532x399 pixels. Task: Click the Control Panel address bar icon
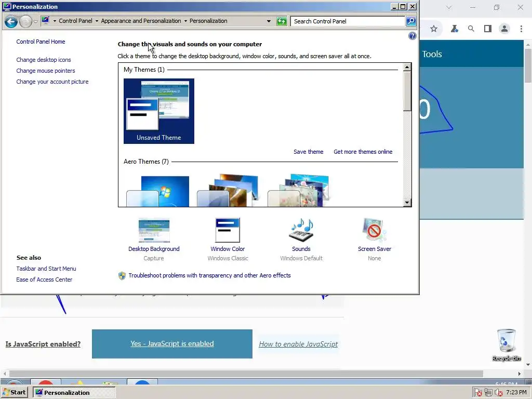click(x=45, y=20)
